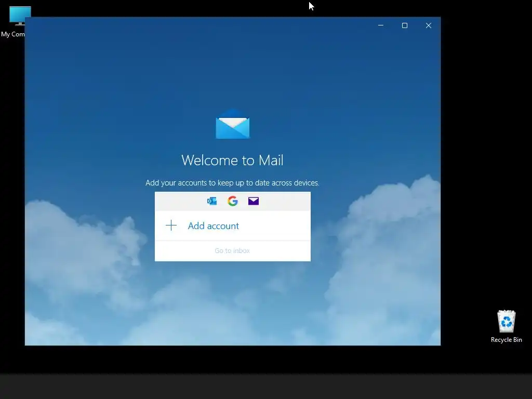The image size is (532, 399).
Task: Click the Outlook account icon
Action: click(x=212, y=201)
